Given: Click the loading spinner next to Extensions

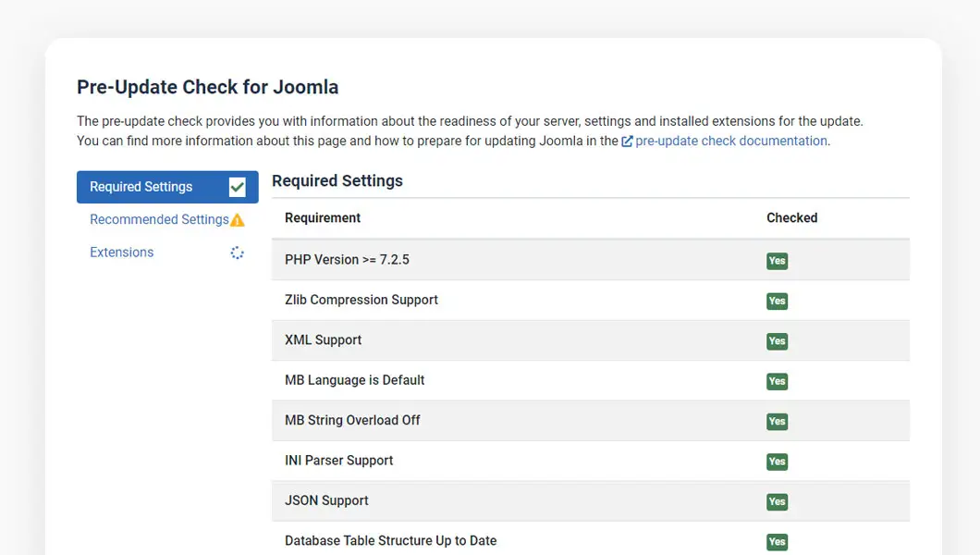Looking at the screenshot, I should pyautogui.click(x=237, y=252).
